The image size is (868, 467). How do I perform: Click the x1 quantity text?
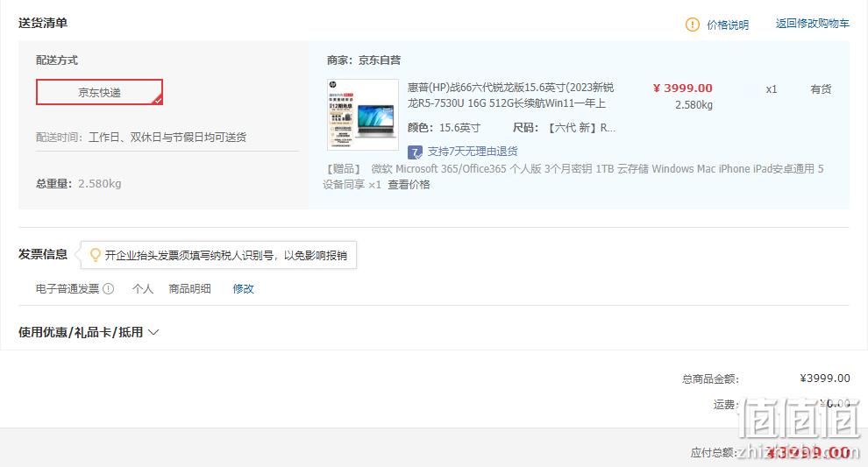(772, 89)
